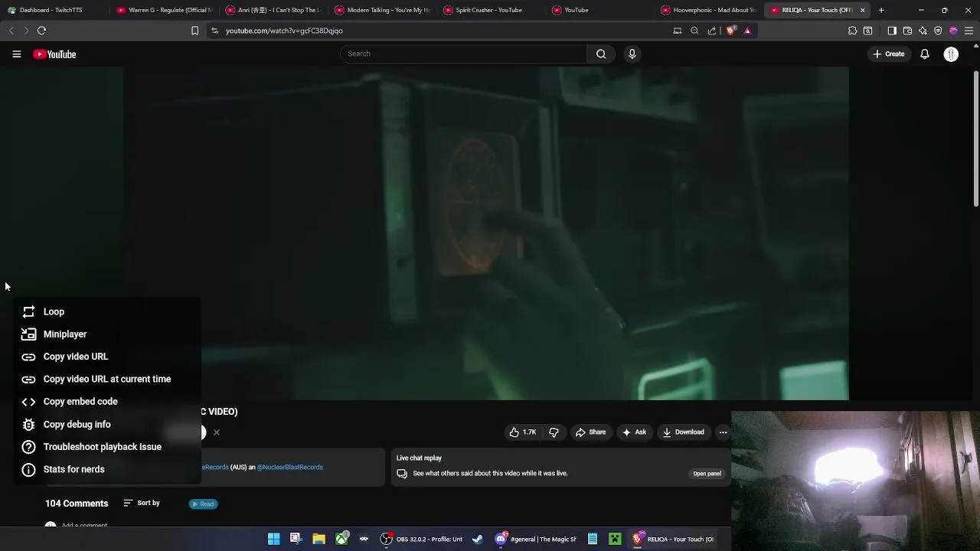Open the browser main menu
Image resolution: width=980 pixels, height=551 pixels.
click(969, 31)
